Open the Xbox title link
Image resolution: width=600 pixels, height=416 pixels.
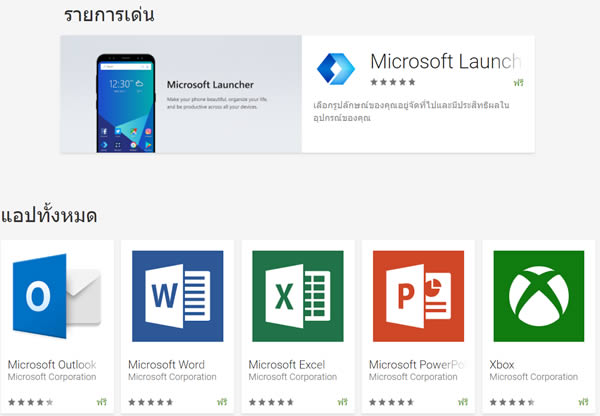point(501,365)
